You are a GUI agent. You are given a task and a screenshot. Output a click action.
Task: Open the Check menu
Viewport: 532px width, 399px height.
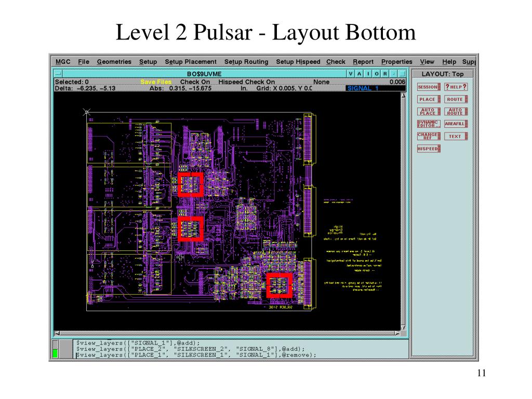[x=336, y=62]
